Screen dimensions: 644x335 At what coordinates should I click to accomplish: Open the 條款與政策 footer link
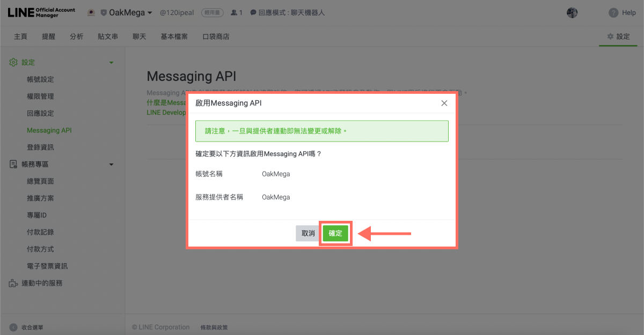(x=214, y=327)
